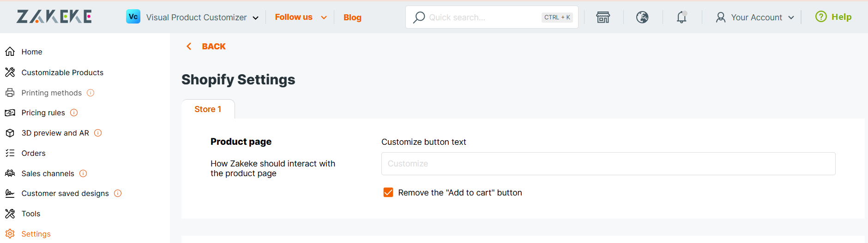
Task: Expand the Follow us dropdown
Action: 301,17
